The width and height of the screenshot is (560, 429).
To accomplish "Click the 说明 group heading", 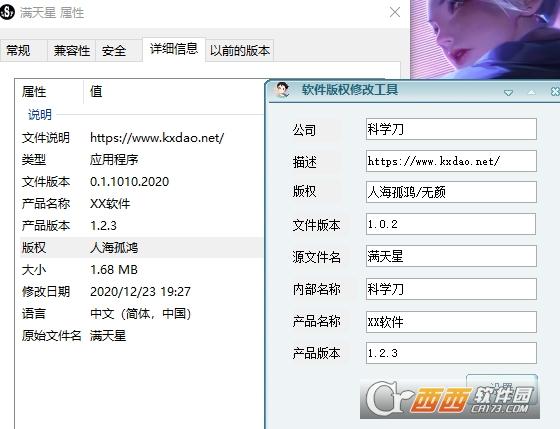I will pyautogui.click(x=40, y=115).
